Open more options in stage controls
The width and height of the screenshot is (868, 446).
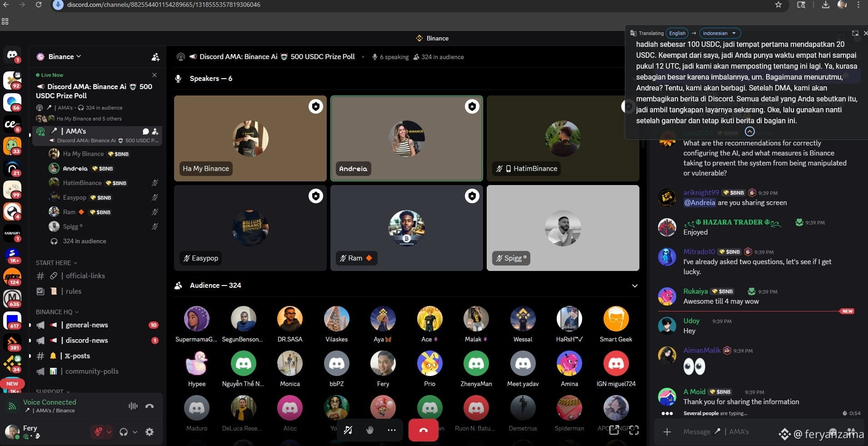(x=392, y=430)
